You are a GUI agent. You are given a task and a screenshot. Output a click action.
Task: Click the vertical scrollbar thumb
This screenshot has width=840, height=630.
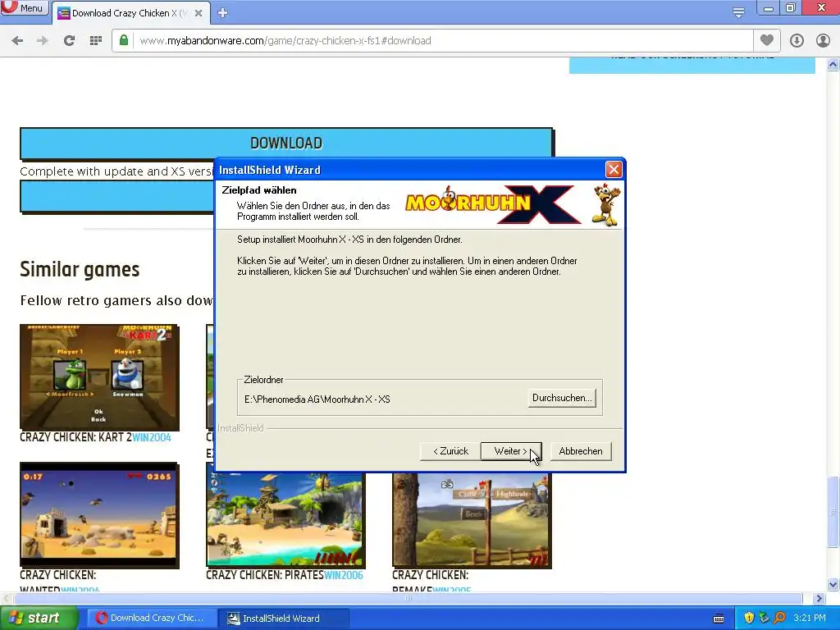coord(833,512)
